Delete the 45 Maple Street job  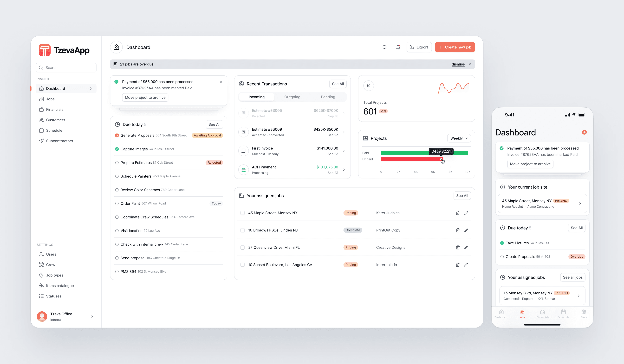[458, 213]
